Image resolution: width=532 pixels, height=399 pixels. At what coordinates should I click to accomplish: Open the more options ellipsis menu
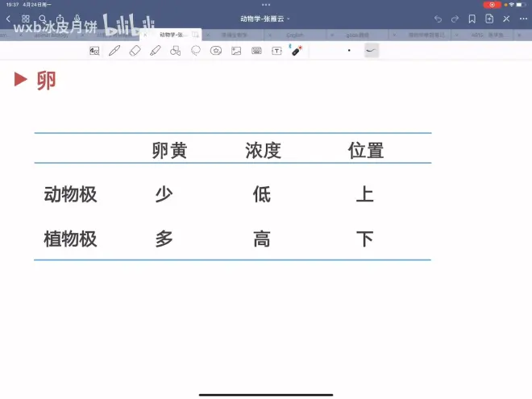pos(524,19)
